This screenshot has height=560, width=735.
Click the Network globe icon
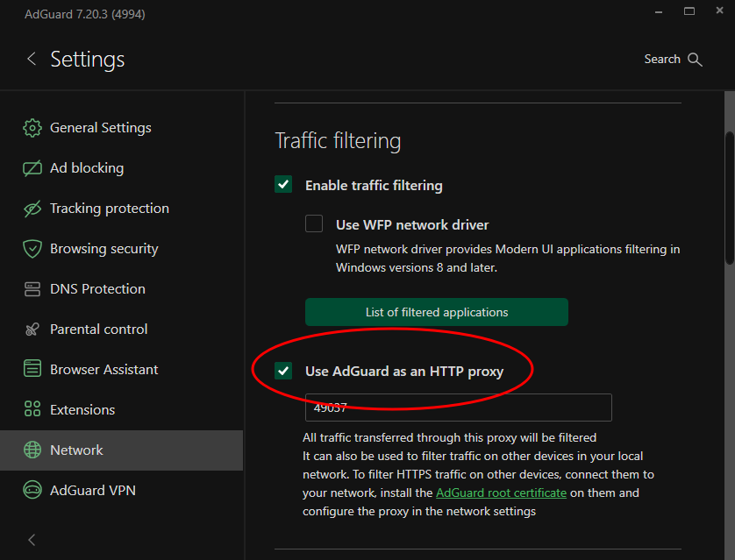pyautogui.click(x=32, y=450)
